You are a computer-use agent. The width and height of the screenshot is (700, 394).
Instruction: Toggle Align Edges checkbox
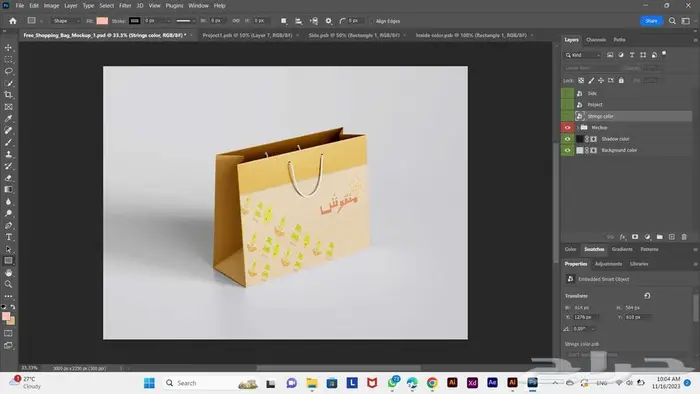pyautogui.click(x=371, y=21)
